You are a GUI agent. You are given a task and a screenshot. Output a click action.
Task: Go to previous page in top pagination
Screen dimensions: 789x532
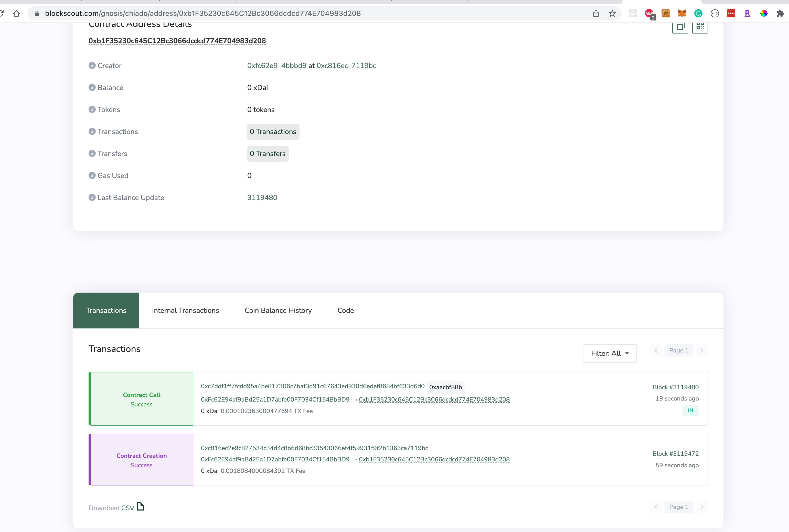[x=656, y=350]
